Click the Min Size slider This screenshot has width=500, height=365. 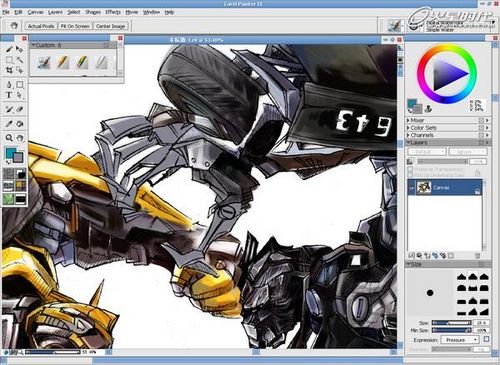451,330
